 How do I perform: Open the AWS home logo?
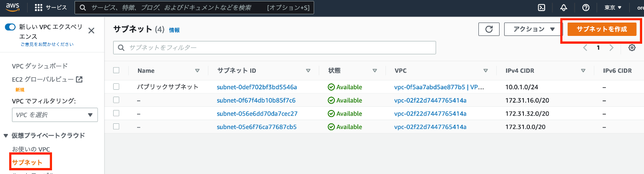point(12,8)
